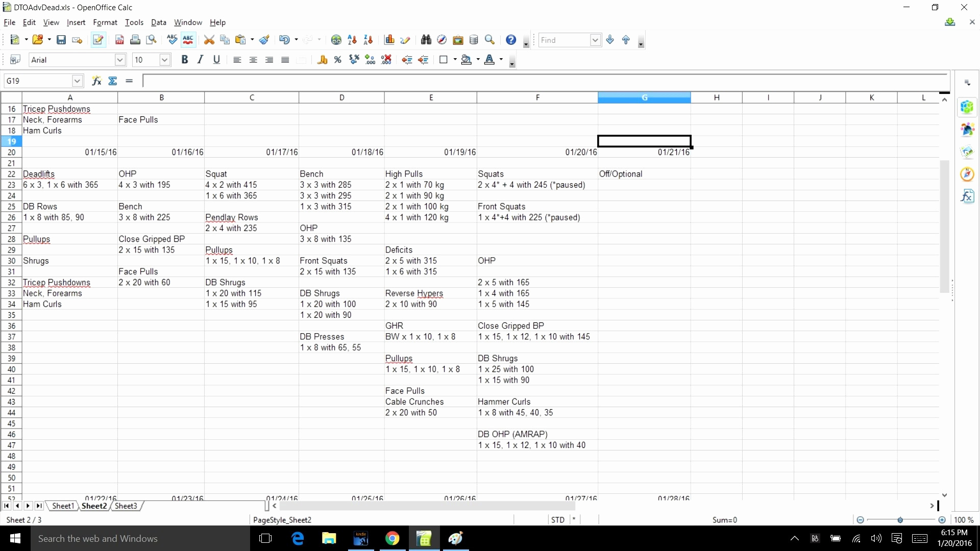
Task: Expand the font size 10 dropdown
Action: pos(164,60)
